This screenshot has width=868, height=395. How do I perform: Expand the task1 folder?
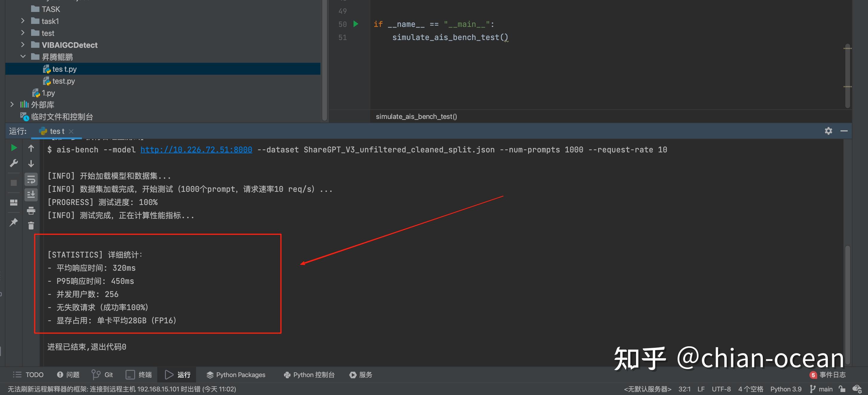pos(23,21)
